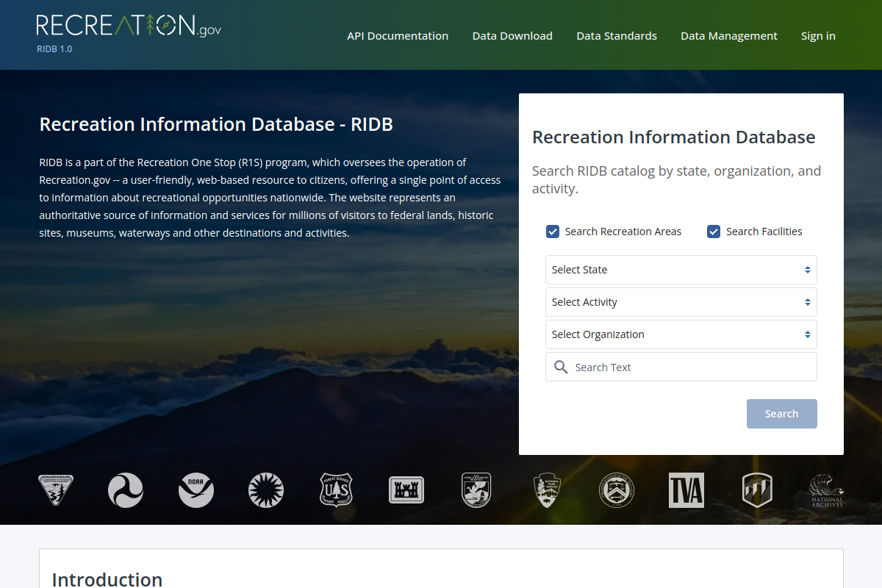This screenshot has height=588, width=882.
Task: Click the TVA logo
Action: point(686,490)
